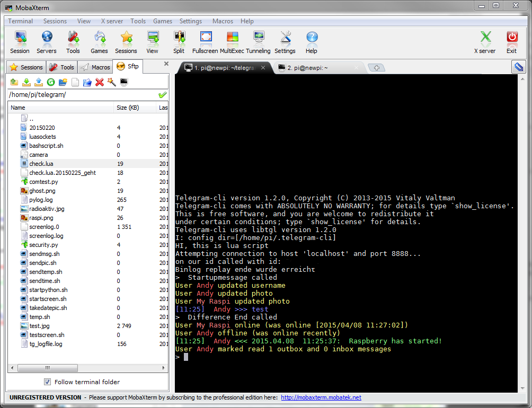The height and width of the screenshot is (408, 532).
Task: Click the scrollbar's right arrow in the file list
Action: pos(164,368)
